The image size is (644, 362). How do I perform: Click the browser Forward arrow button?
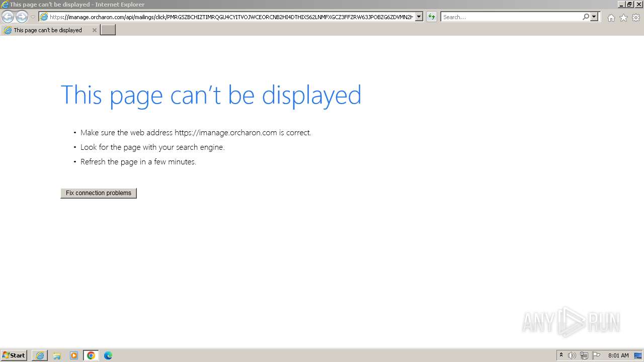coord(22,17)
